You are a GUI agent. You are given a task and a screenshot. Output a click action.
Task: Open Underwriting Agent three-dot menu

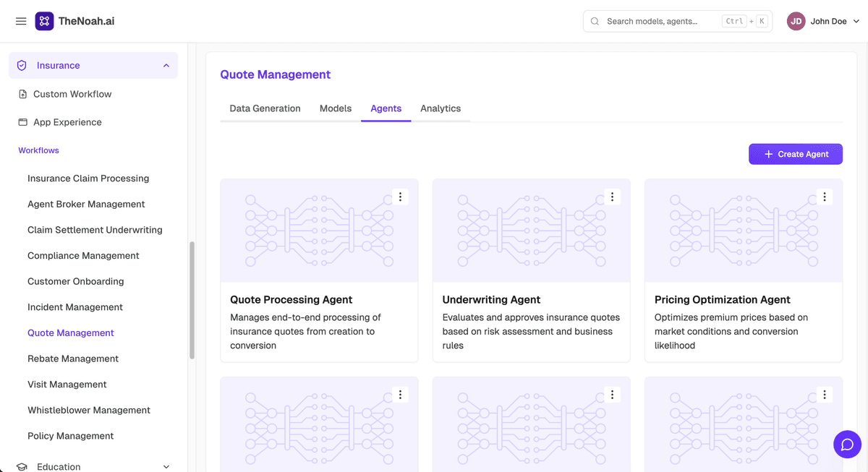pos(612,197)
